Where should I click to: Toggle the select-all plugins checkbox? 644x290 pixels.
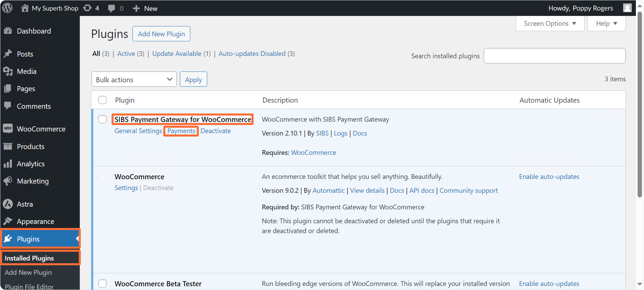click(102, 100)
